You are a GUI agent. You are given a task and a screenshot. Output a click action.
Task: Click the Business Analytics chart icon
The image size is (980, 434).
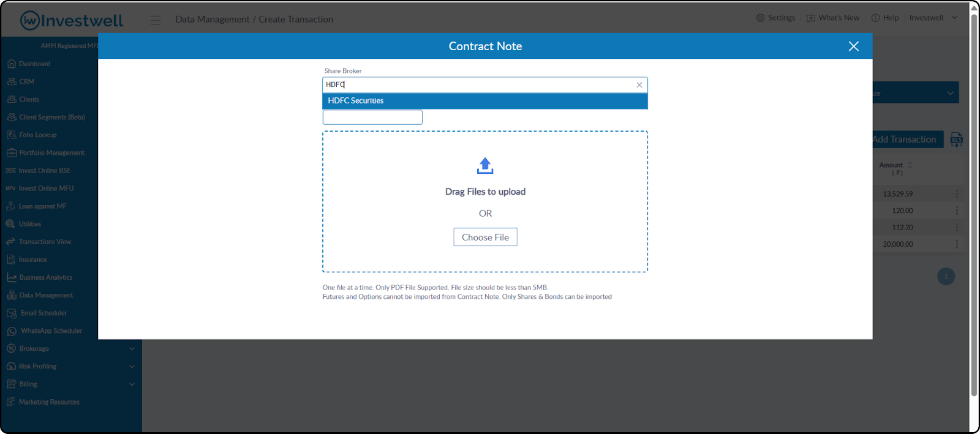(12, 277)
